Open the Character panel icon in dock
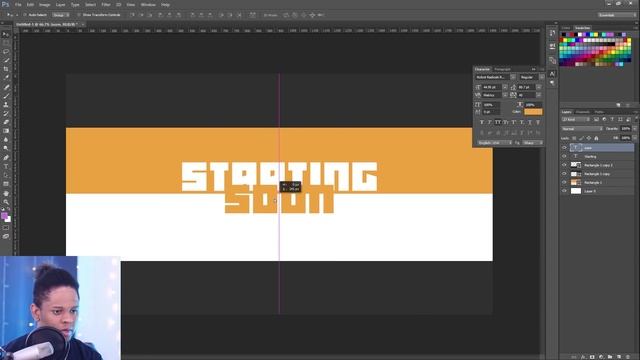This screenshot has height=360, width=640. point(552,74)
